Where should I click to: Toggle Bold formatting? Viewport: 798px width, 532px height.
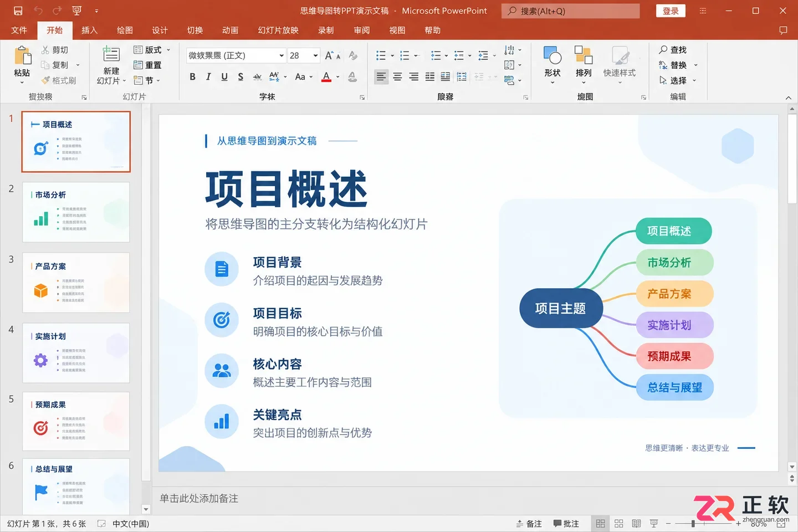click(x=192, y=77)
